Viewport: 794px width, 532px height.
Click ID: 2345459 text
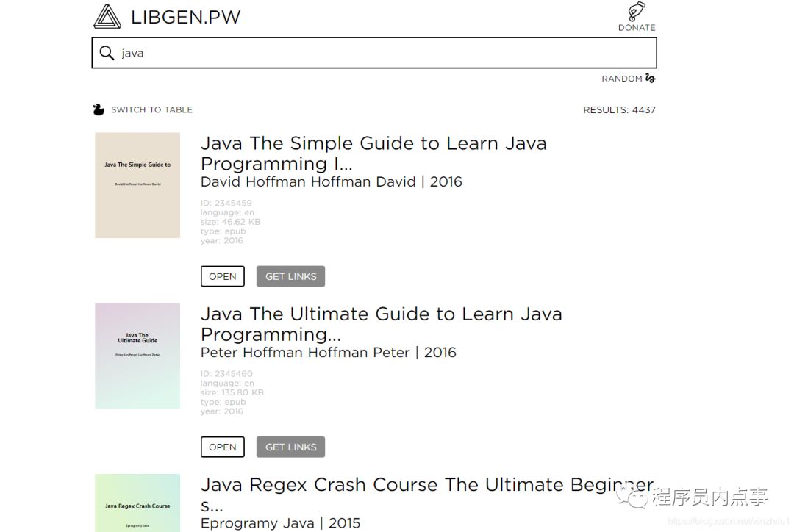coord(226,203)
